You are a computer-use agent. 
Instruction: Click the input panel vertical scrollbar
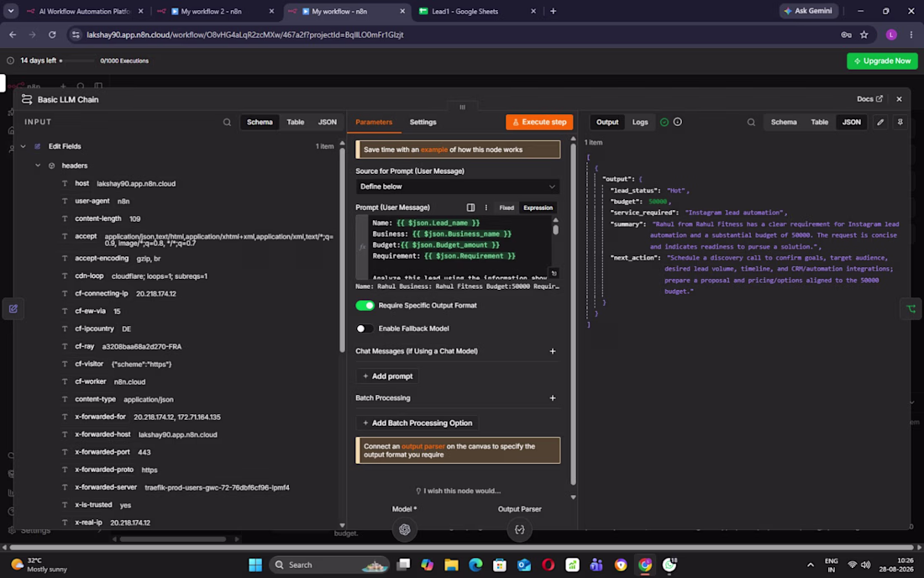coord(342,250)
